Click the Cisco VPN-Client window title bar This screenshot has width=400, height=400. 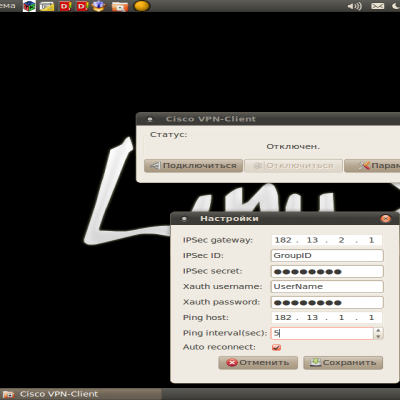tap(268, 119)
